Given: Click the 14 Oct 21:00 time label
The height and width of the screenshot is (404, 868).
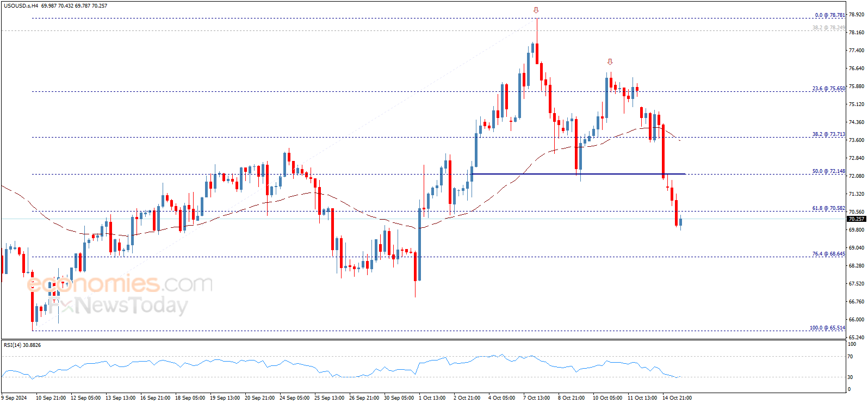Looking at the screenshot, I should coord(677,398).
